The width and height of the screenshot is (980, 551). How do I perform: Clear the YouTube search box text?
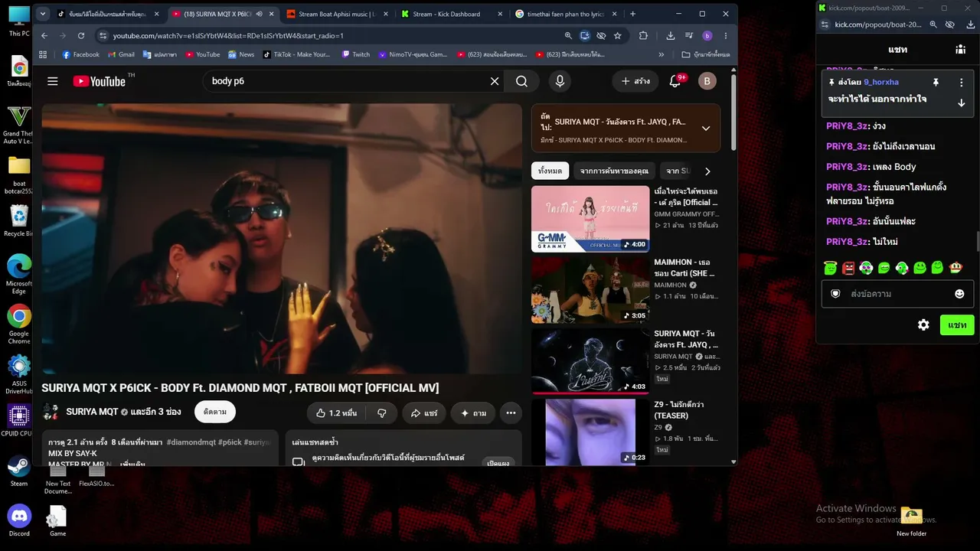(495, 81)
